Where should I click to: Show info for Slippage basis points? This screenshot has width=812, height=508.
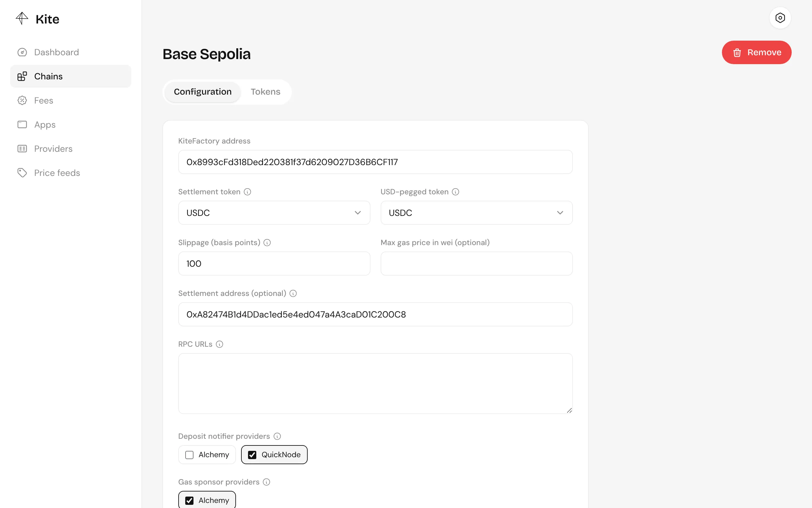pos(267,243)
